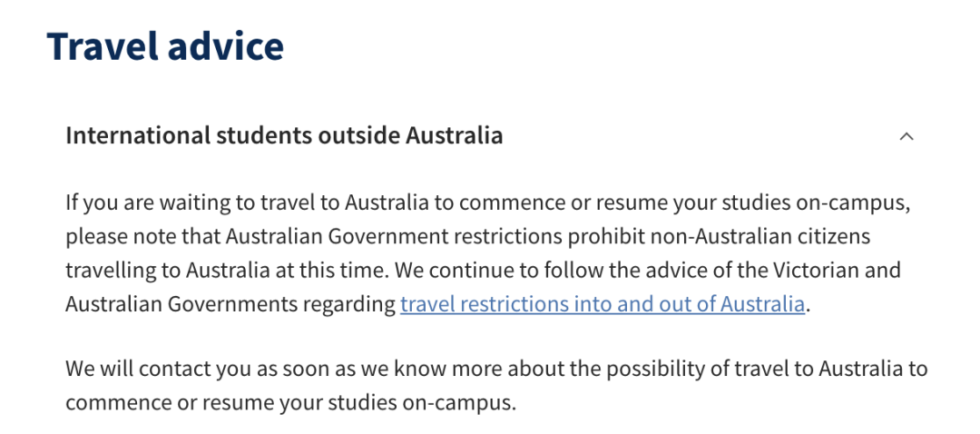The height and width of the screenshot is (434, 980).
Task: Click the word "Travel" in the main heading
Action: coord(97,45)
